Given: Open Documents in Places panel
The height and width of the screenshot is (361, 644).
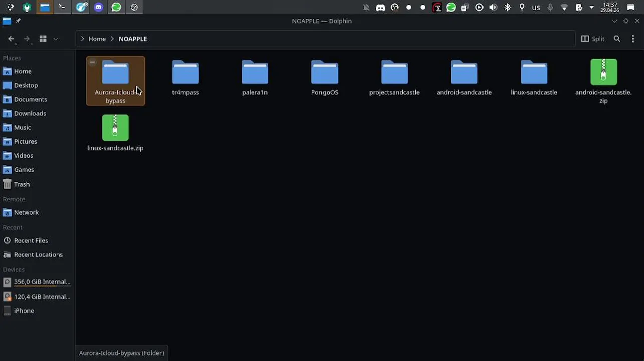Looking at the screenshot, I should pos(38,99).
